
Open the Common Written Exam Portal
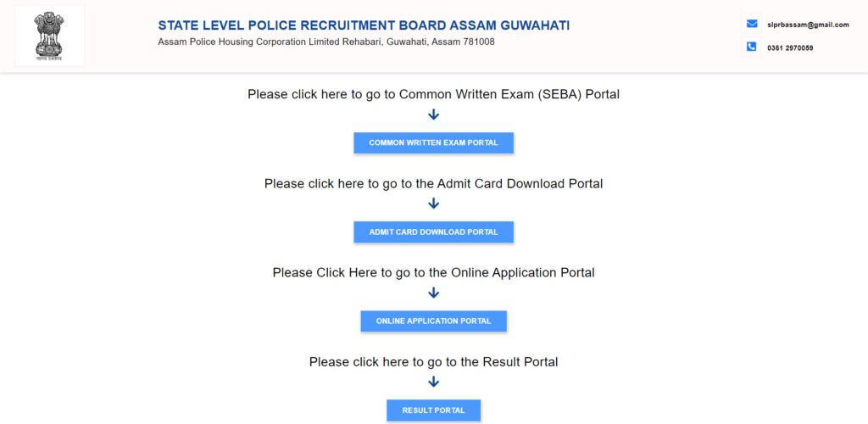coord(434,143)
